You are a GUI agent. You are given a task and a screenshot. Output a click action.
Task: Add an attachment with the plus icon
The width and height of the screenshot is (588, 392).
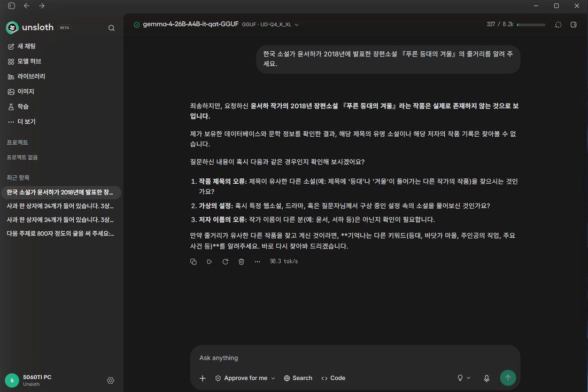click(203, 378)
